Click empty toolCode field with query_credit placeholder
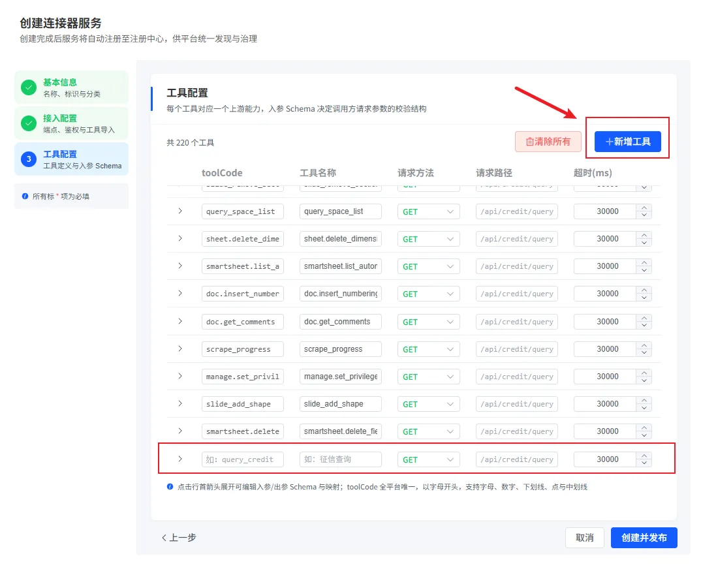This screenshot has width=701, height=588. (243, 459)
